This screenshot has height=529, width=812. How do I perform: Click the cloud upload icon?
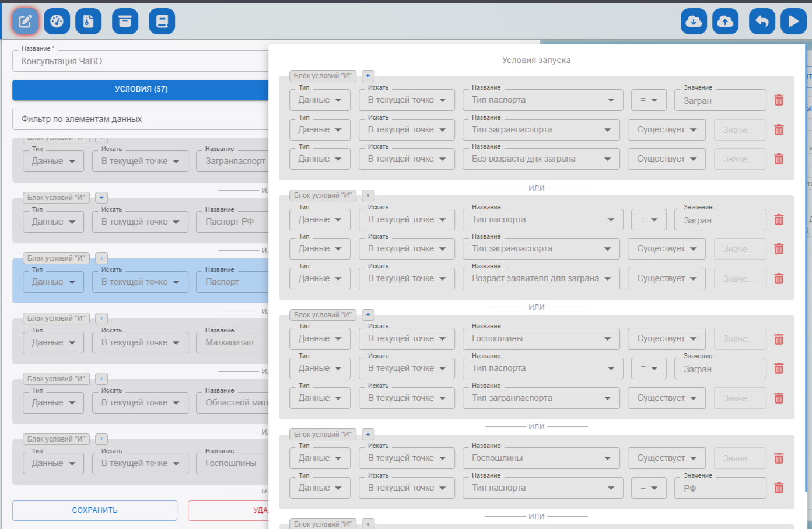point(725,22)
